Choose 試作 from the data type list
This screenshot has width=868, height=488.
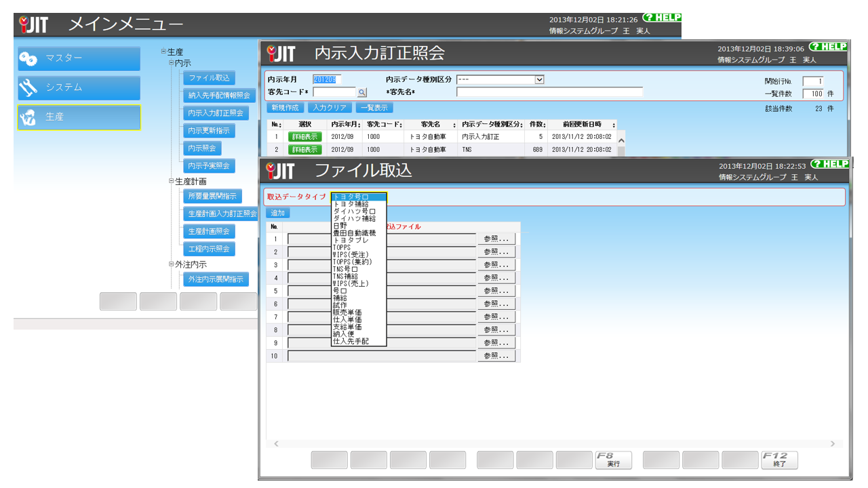coord(359,305)
